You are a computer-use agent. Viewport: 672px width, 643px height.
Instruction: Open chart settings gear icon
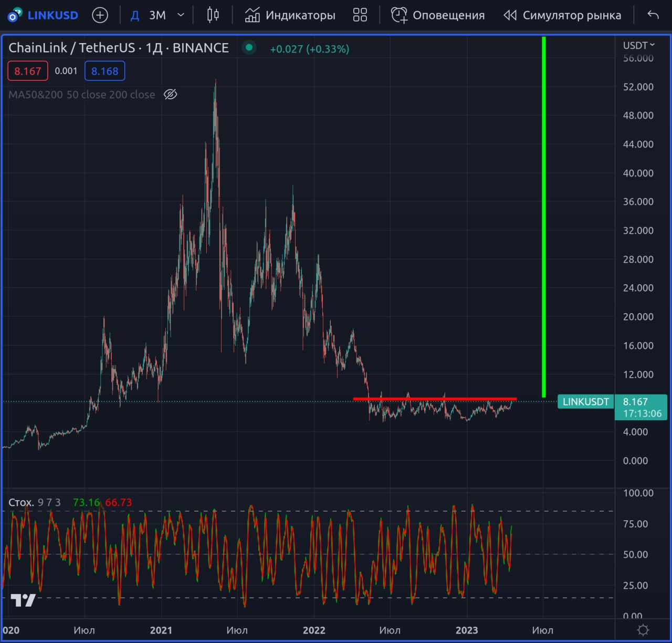coord(643,630)
